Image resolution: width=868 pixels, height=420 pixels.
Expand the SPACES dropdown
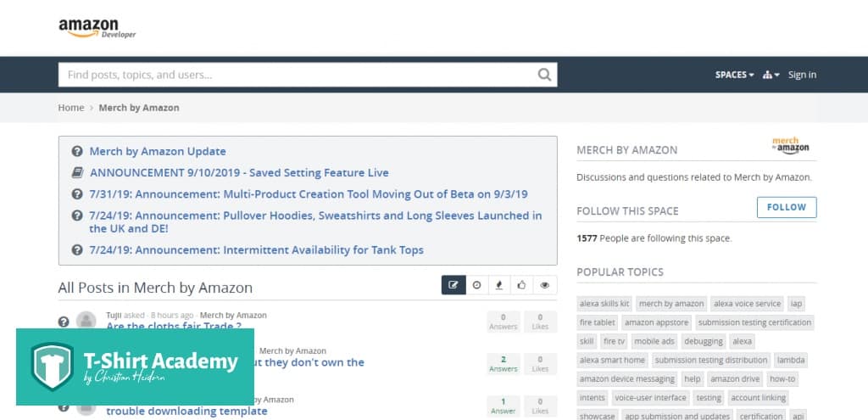pos(734,75)
